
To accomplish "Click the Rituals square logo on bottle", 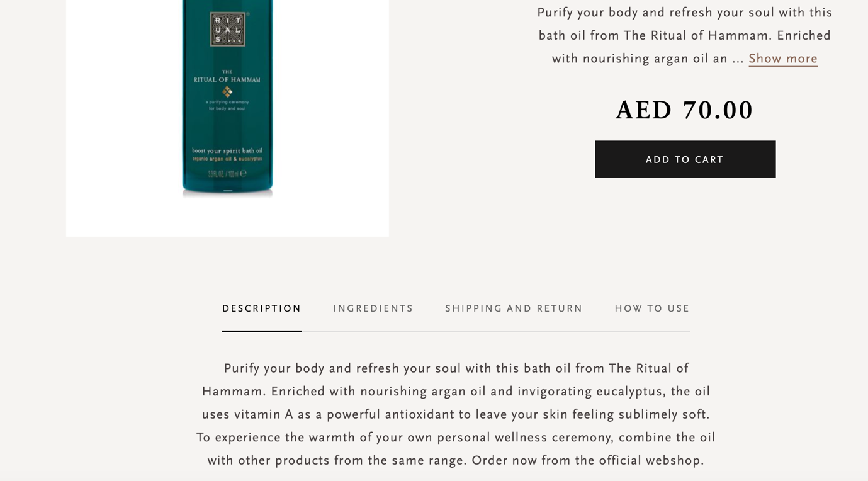I will [x=227, y=30].
